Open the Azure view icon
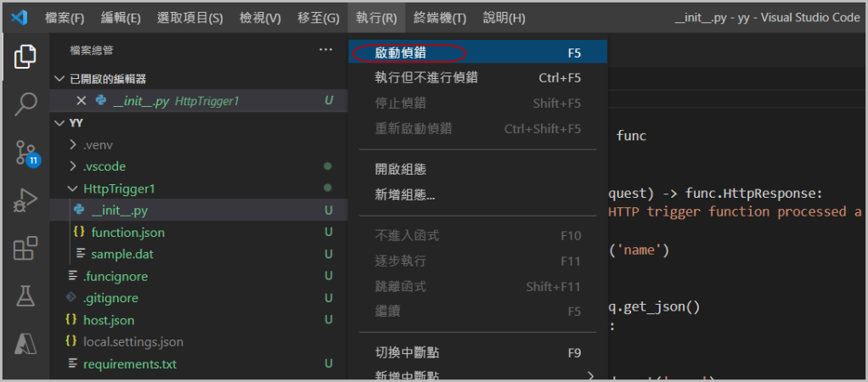This screenshot has width=868, height=382. click(x=25, y=343)
